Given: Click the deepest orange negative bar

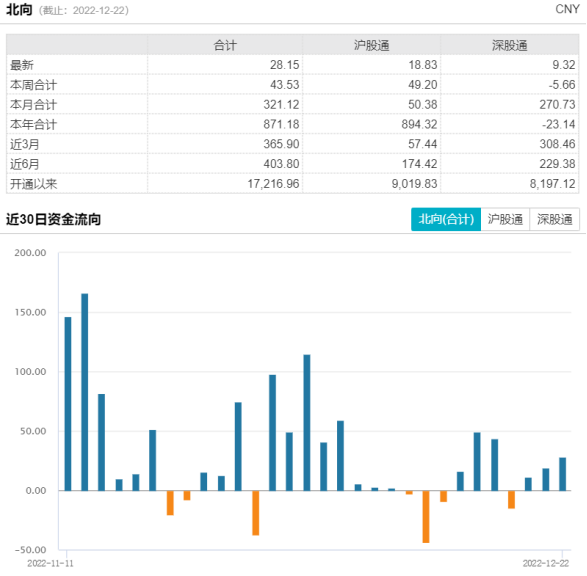Looking at the screenshot, I should 426,516.
